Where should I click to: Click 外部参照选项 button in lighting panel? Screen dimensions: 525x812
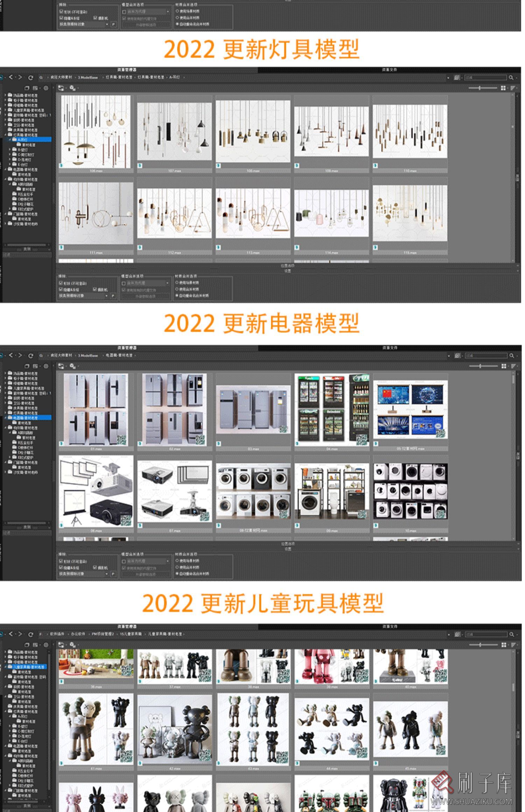tap(145, 296)
